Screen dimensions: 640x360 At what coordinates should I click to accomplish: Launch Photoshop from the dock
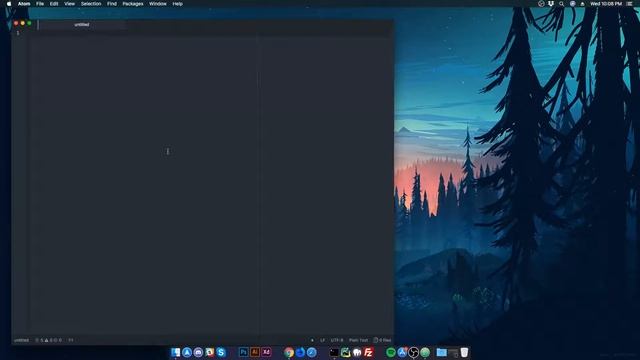click(243, 352)
